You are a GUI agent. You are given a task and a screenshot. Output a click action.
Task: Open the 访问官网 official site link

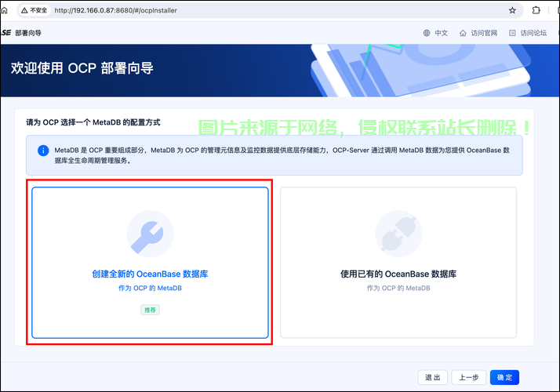pos(478,33)
